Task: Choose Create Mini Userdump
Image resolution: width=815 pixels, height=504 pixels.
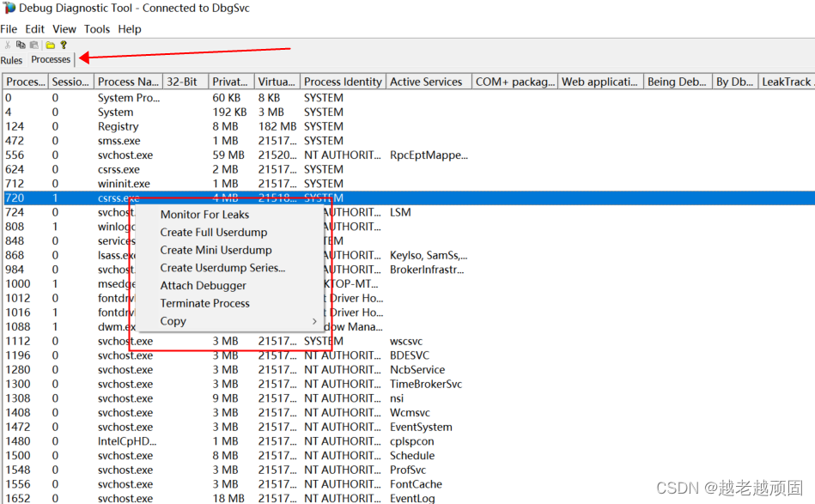Action: click(216, 250)
